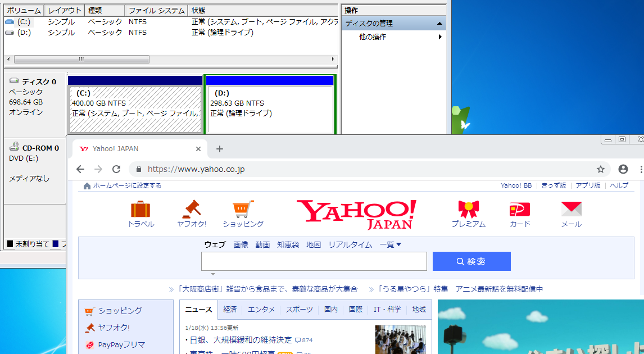Click the shopping cart icon in sidebar list
The height and width of the screenshot is (354, 644).
[x=89, y=311]
